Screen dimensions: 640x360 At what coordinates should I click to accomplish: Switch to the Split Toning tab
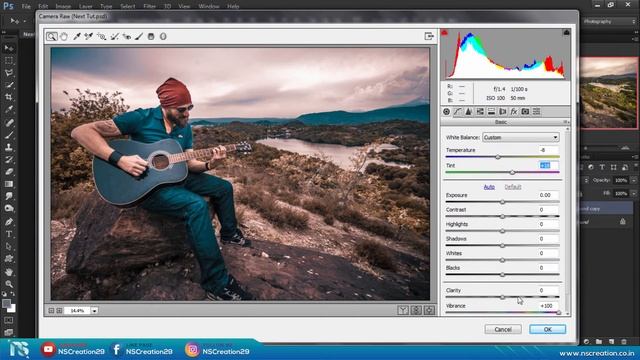tap(491, 111)
